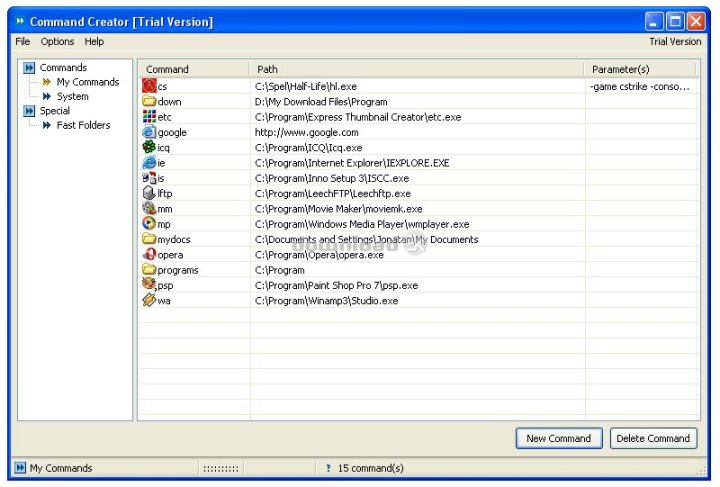Select My Commands in the tree
Viewport: 720px width, 487px height.
pos(88,82)
